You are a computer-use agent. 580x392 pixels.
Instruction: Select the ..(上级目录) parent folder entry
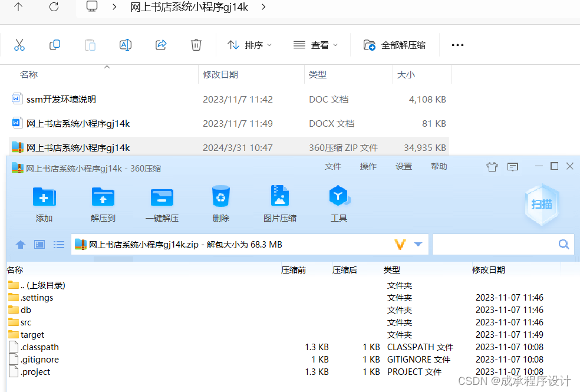37,285
